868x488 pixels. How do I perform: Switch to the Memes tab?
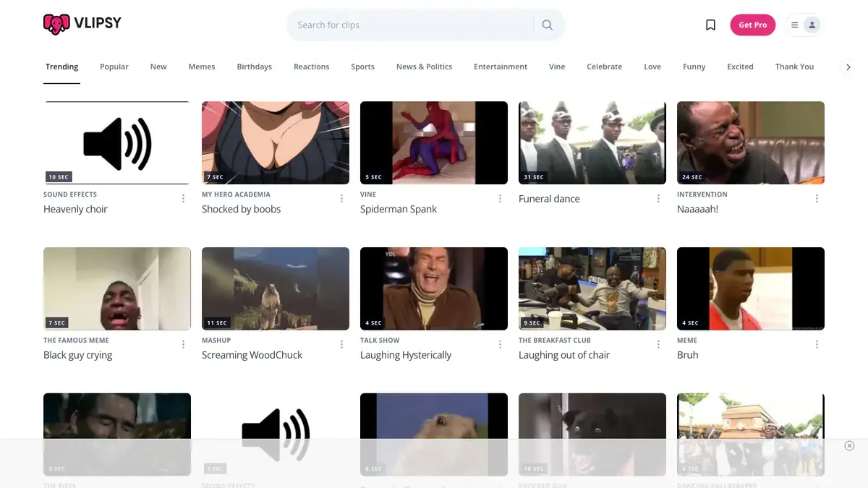pyautogui.click(x=202, y=67)
